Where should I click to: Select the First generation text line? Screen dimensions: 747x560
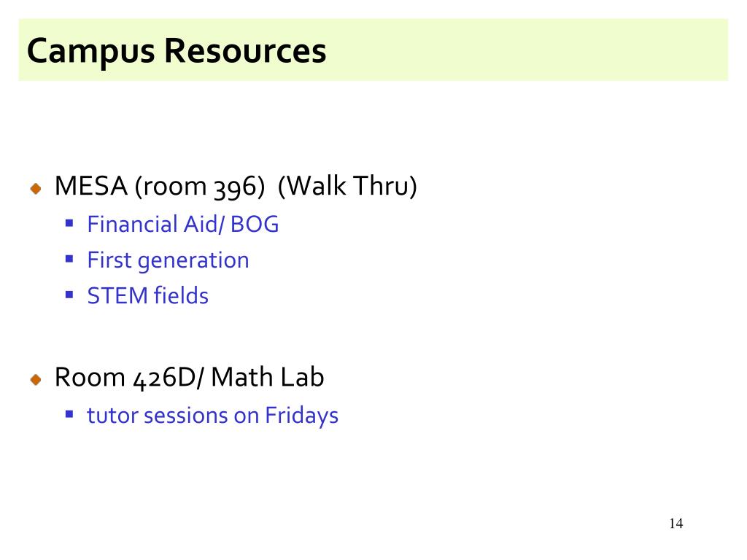tap(169, 261)
